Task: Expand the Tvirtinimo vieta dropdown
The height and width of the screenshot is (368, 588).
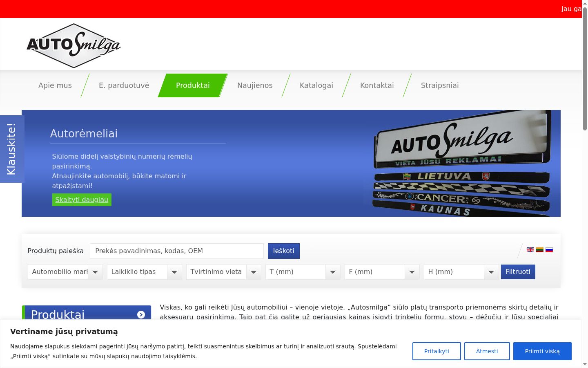Action: [x=224, y=272]
